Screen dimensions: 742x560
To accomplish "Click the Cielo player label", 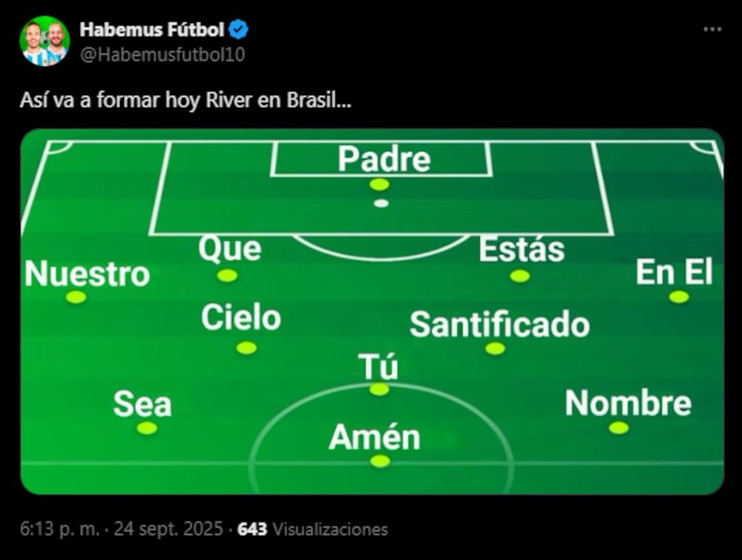I will point(241,318).
